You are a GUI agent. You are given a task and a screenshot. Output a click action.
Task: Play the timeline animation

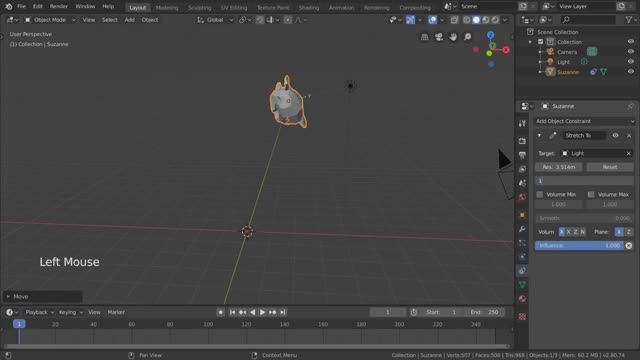click(262, 312)
